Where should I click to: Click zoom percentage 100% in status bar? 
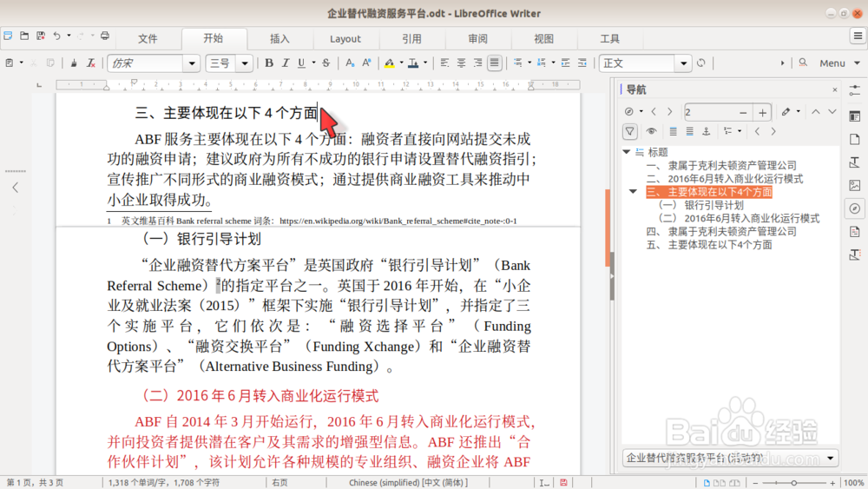[853, 483]
